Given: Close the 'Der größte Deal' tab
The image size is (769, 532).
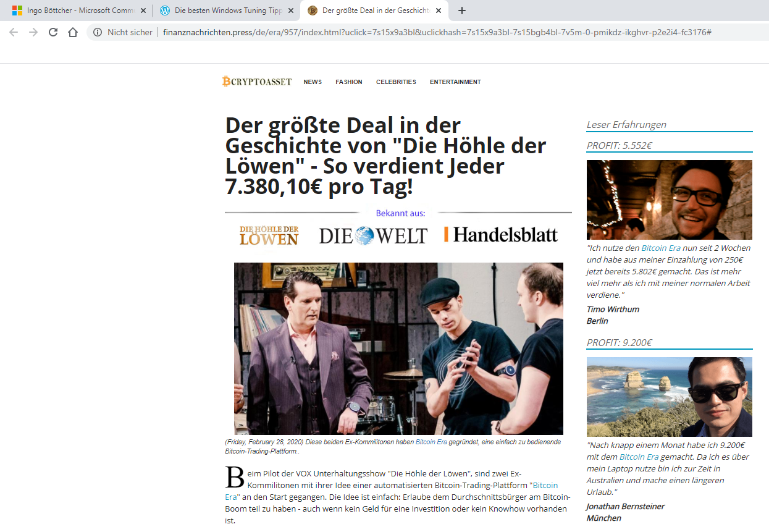Looking at the screenshot, I should pos(439,11).
